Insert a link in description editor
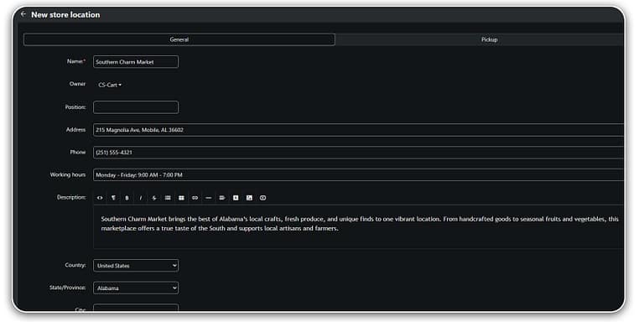The image size is (644, 322). [195, 198]
